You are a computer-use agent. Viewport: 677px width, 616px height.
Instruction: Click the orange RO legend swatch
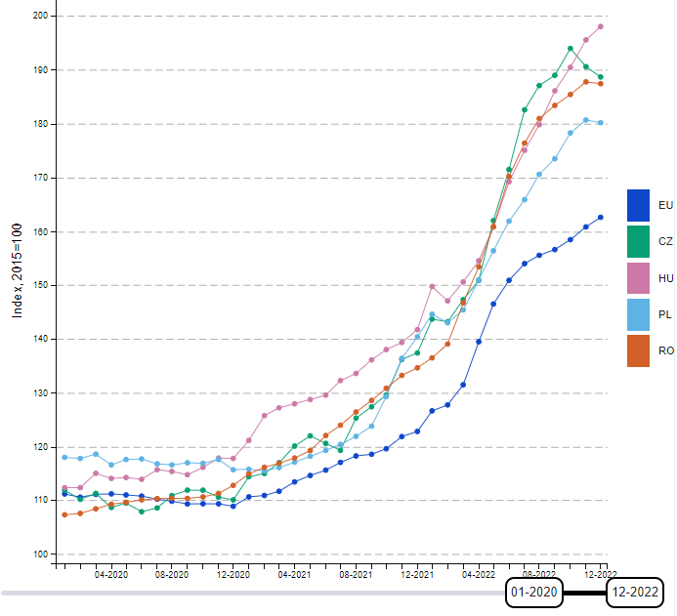[638, 350]
